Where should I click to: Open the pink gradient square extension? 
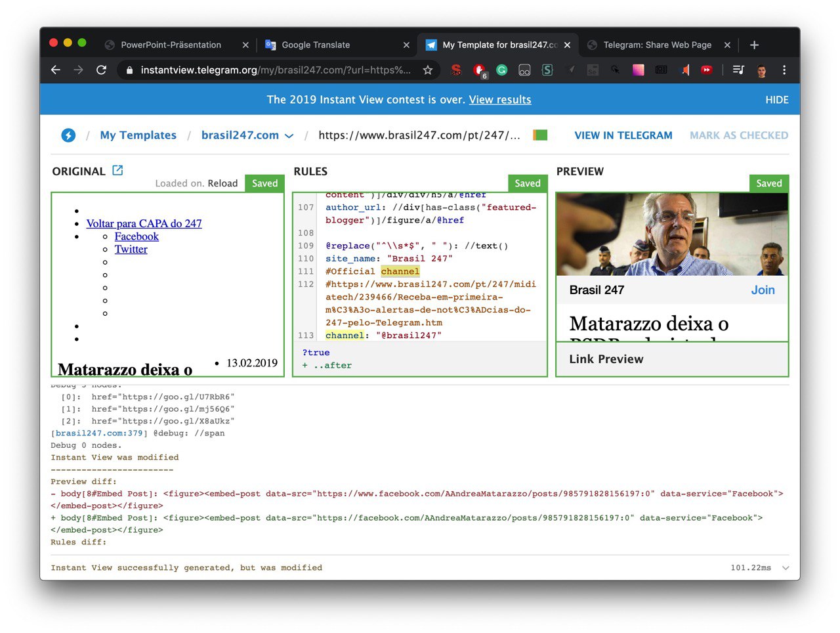638,70
